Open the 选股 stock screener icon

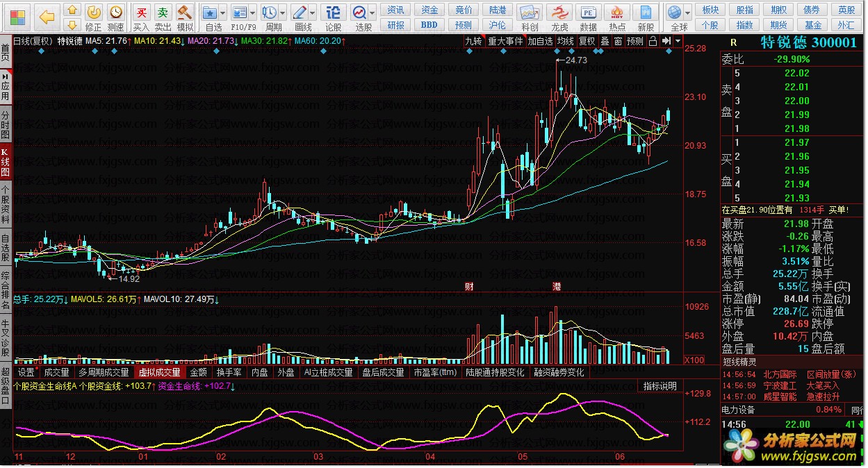coord(359,12)
